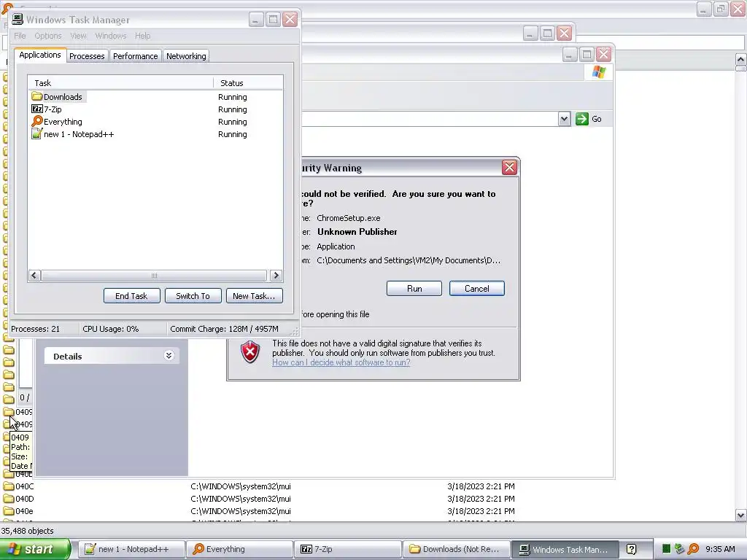The height and width of the screenshot is (560, 747).
Task: Switch to the Performance tab
Action: (x=135, y=55)
